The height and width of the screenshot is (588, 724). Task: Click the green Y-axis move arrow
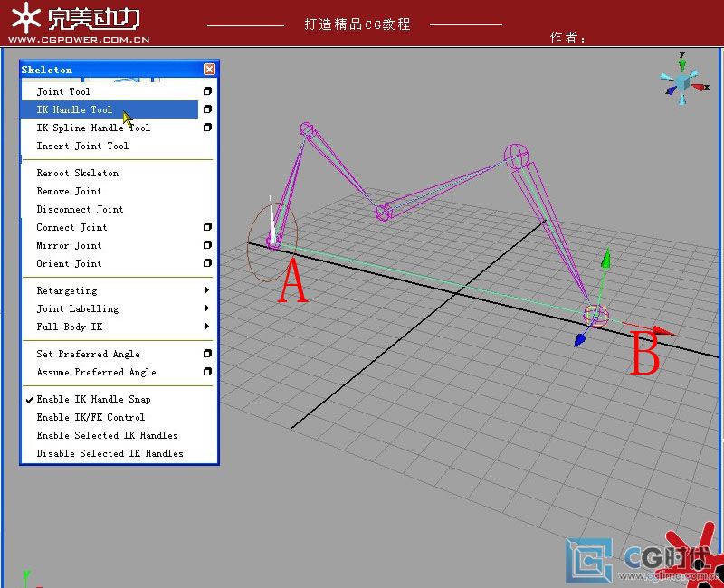click(x=605, y=259)
